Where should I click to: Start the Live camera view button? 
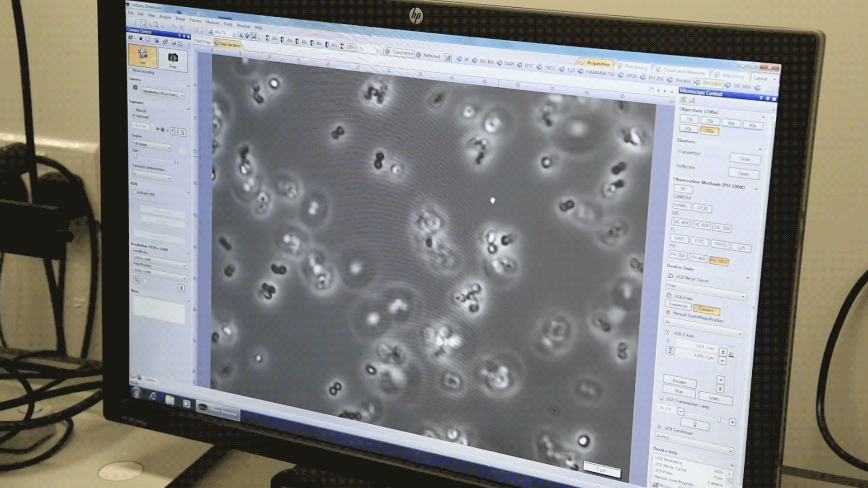(x=142, y=56)
